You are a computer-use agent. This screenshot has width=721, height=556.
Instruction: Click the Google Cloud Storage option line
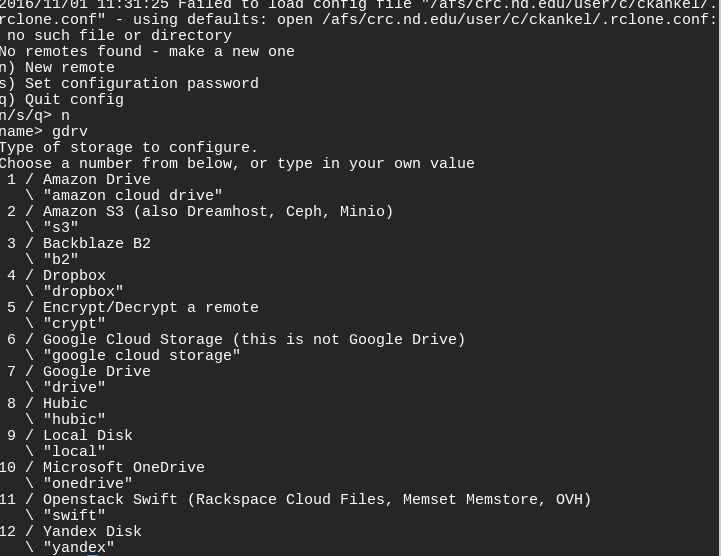[x=253, y=340]
